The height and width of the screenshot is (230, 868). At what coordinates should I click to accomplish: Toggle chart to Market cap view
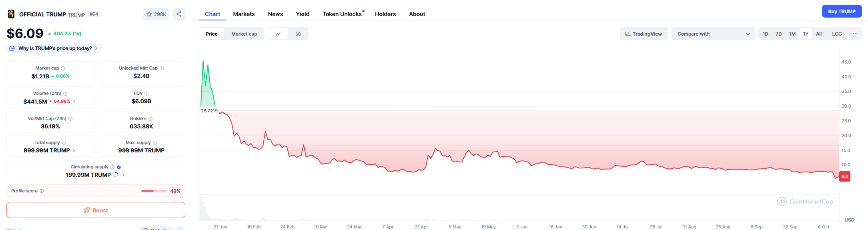point(244,34)
